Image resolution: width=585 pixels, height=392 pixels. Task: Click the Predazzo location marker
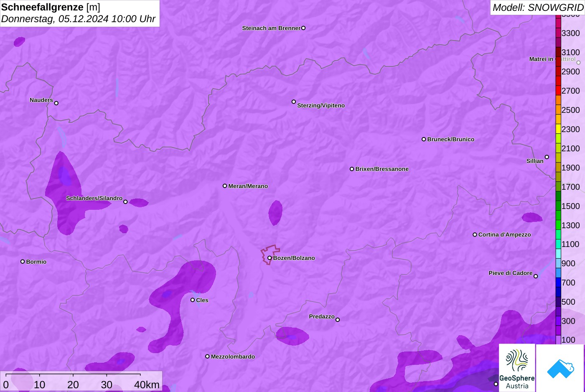(338, 320)
